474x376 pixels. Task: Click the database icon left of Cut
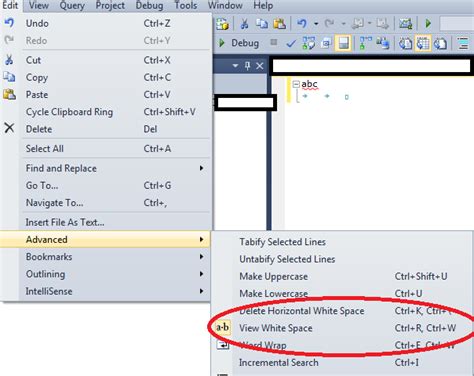222,24
